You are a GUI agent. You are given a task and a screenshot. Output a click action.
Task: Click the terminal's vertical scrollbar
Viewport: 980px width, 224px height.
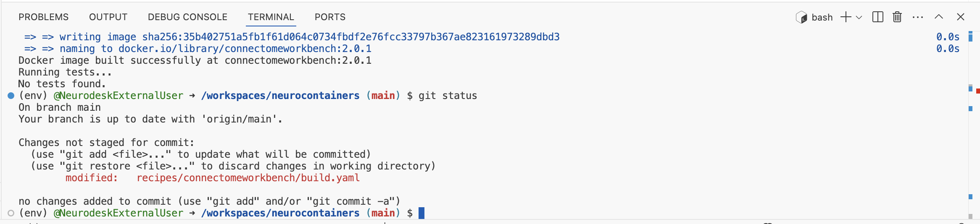(970, 126)
